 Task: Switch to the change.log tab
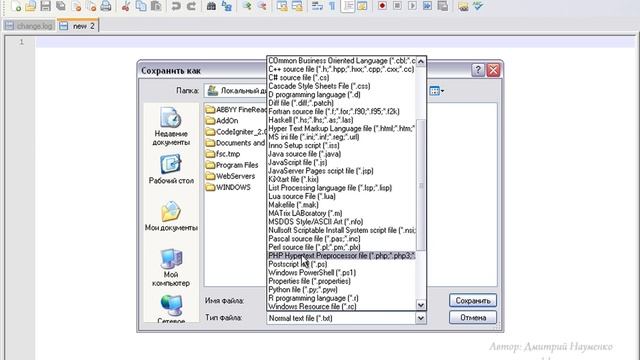(29, 26)
